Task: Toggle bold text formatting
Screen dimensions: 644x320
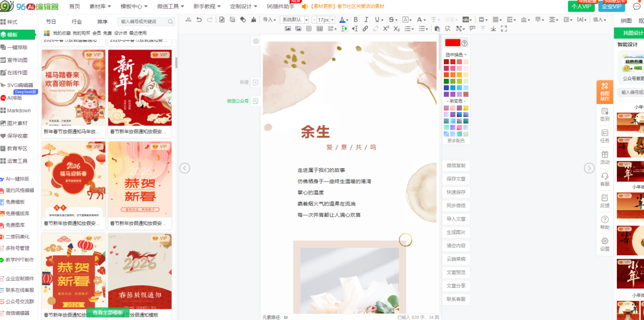Action: (x=355, y=20)
